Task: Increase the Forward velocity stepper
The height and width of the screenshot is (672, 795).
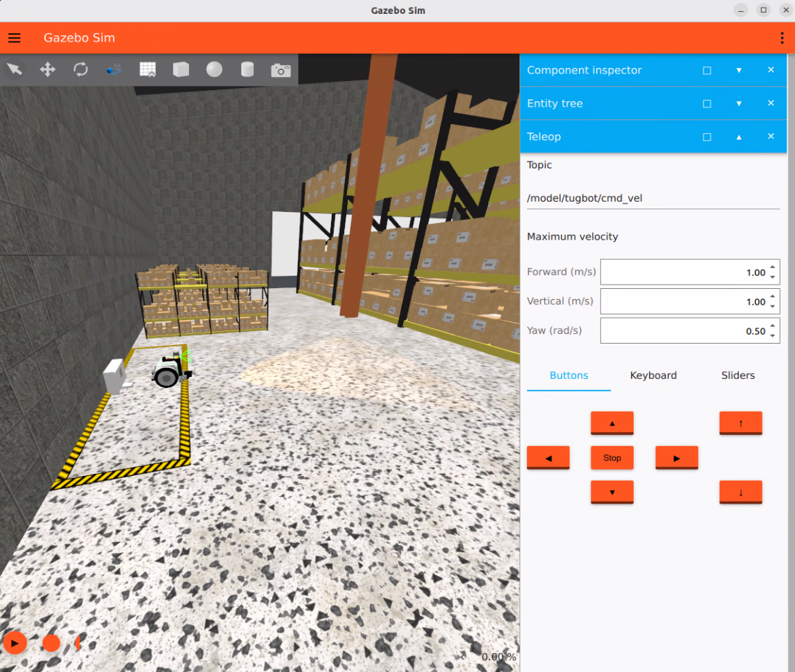Action: (773, 267)
